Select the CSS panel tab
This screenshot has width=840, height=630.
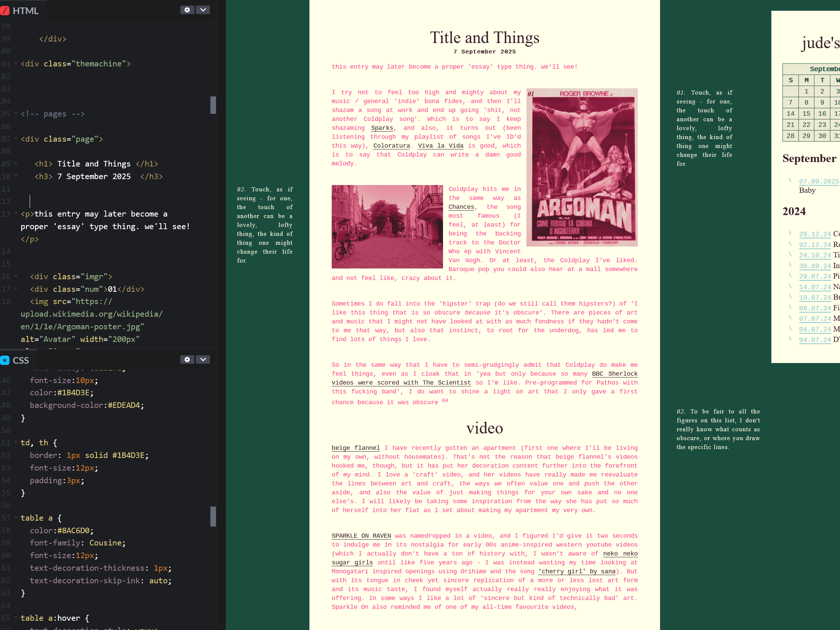[x=17, y=360]
